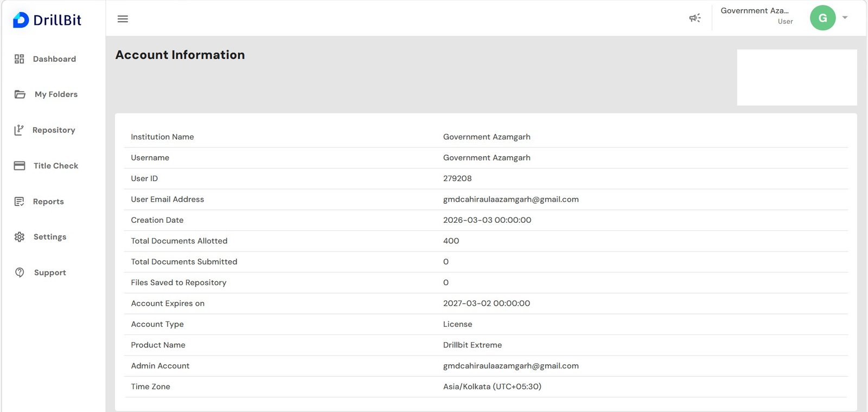Open the Reports page
Viewport: 868px width, 412px height.
point(48,202)
